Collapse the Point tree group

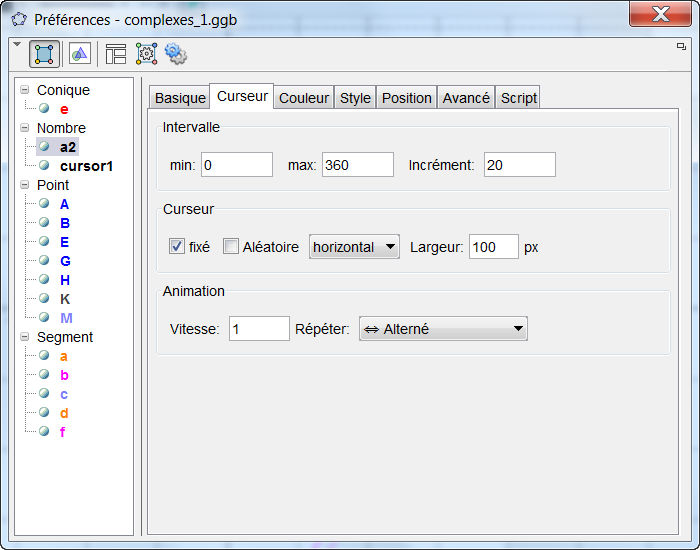tap(25, 185)
